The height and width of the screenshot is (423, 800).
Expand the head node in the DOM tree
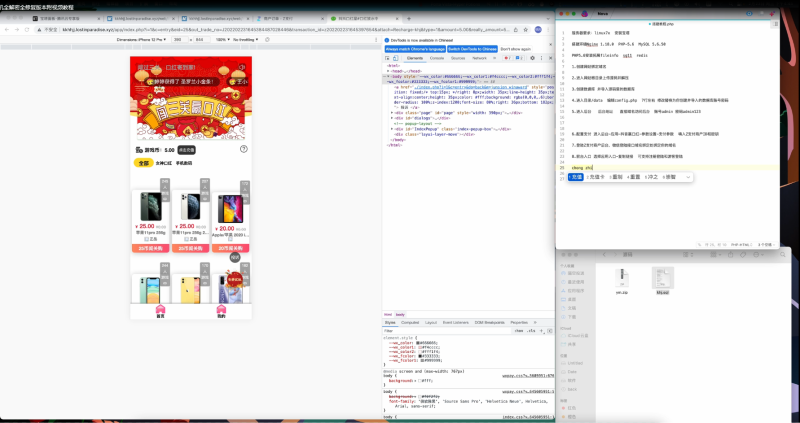pyautogui.click(x=389, y=71)
